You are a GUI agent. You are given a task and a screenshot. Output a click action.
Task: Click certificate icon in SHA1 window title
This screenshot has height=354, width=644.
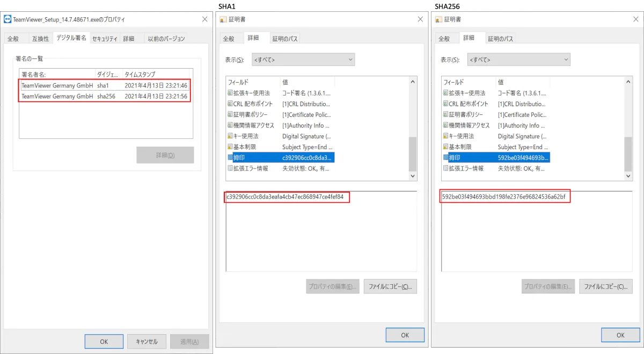click(223, 19)
